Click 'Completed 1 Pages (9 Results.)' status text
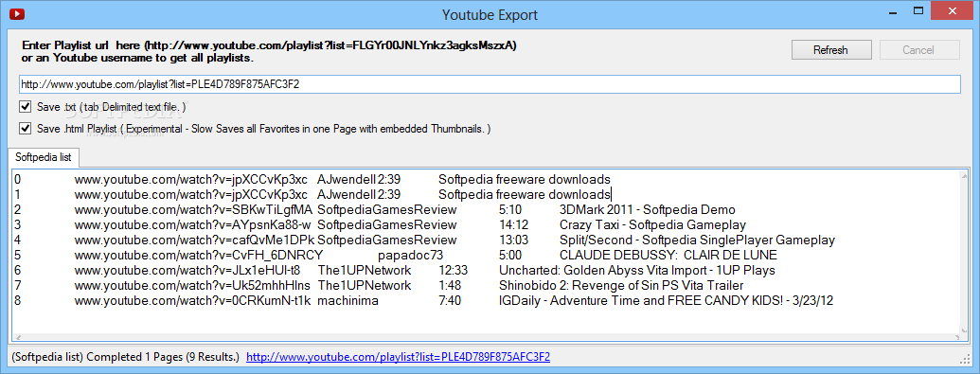 pyautogui.click(x=163, y=357)
